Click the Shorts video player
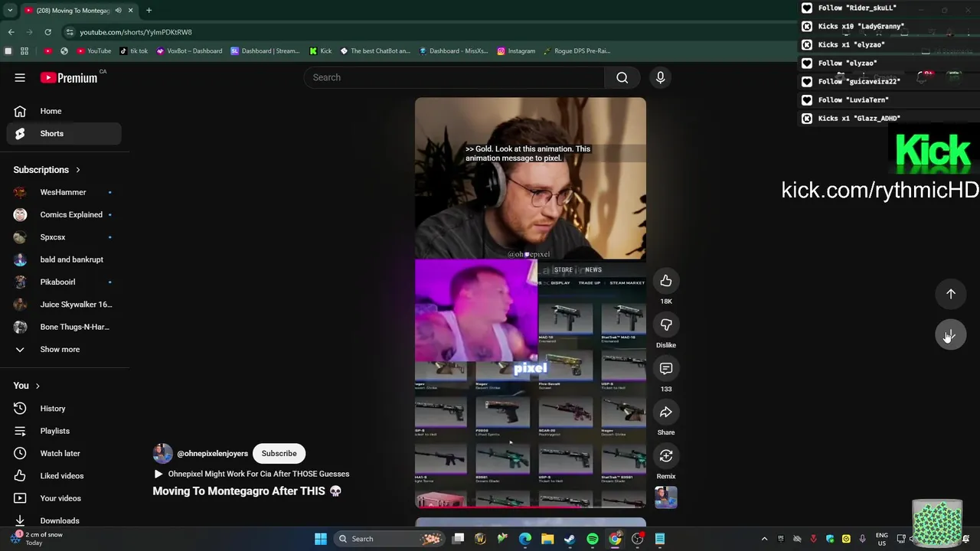Viewport: 980px width, 551px height. pos(530,302)
